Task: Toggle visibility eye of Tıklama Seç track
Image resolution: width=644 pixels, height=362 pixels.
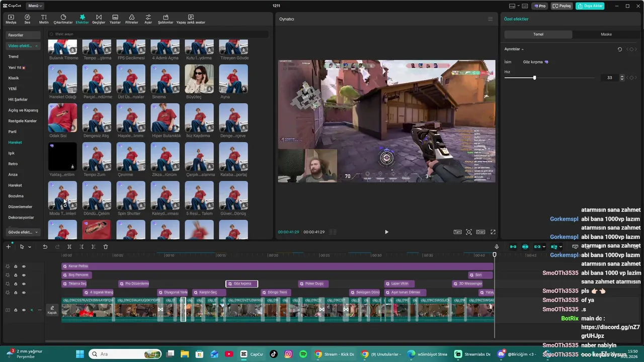Action: (x=23, y=284)
